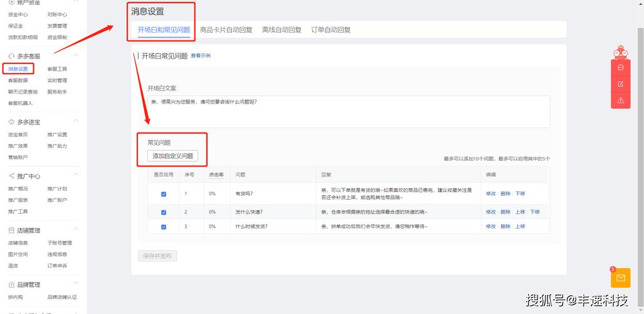Open 品牌店铺认证 in sidebar
This screenshot has width=644, height=314.
click(62, 297)
